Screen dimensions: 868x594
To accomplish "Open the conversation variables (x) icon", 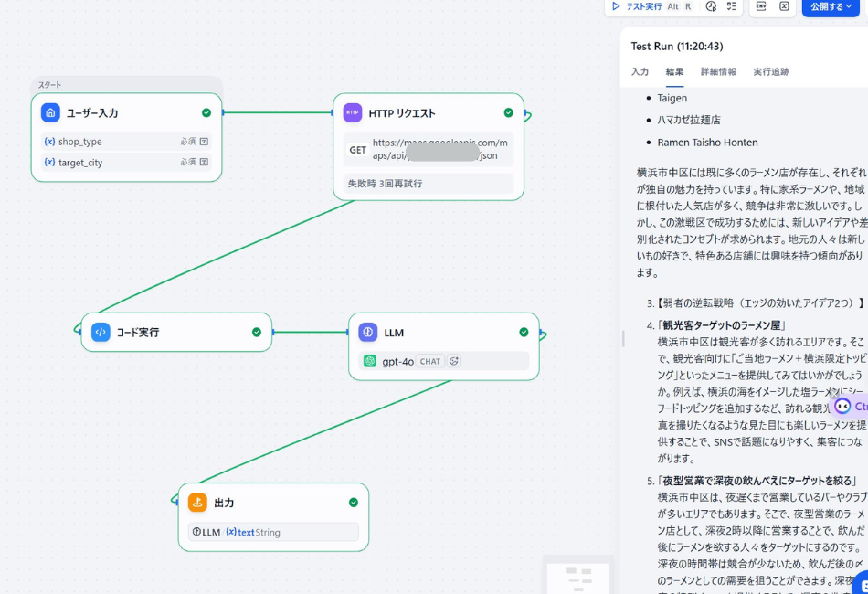I will (786, 7).
